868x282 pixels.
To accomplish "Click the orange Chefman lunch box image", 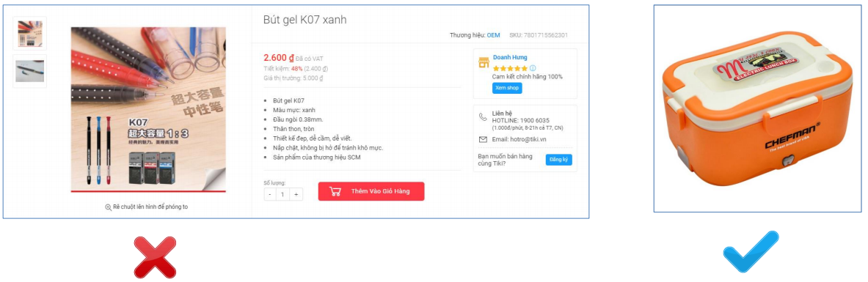I will click(757, 108).
